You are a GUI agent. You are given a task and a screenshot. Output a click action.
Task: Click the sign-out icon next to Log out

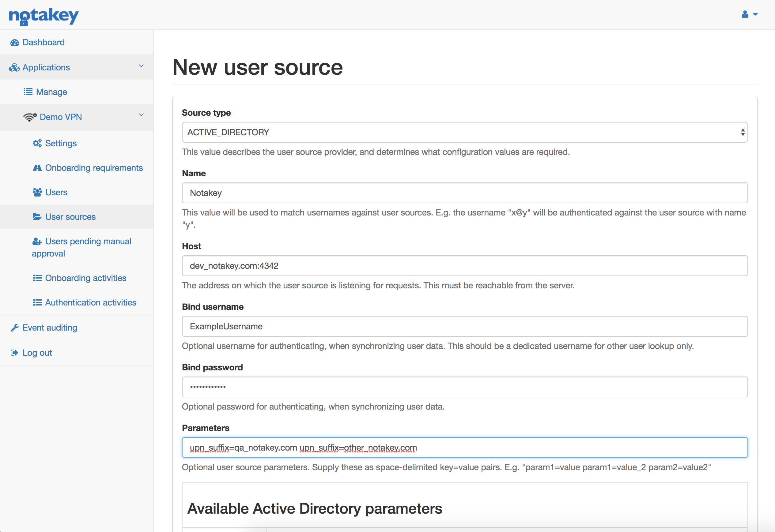click(14, 352)
